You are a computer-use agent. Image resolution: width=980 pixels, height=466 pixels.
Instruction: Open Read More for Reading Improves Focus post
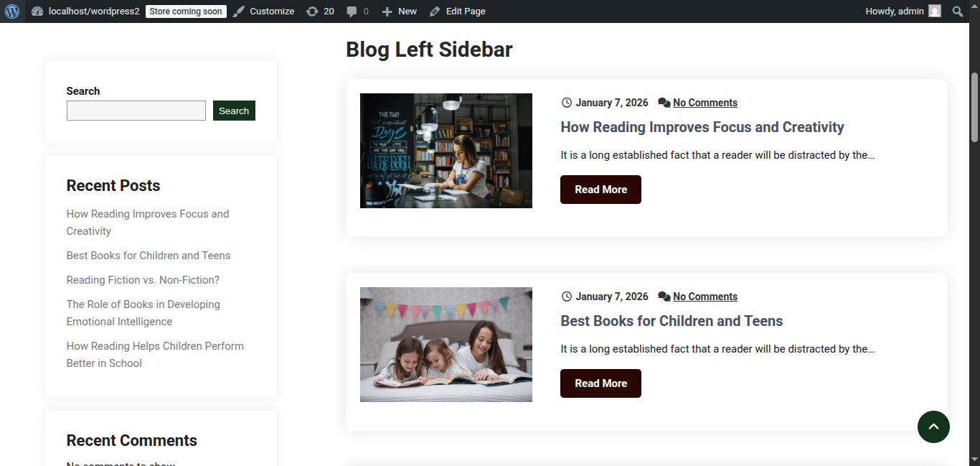pos(600,190)
